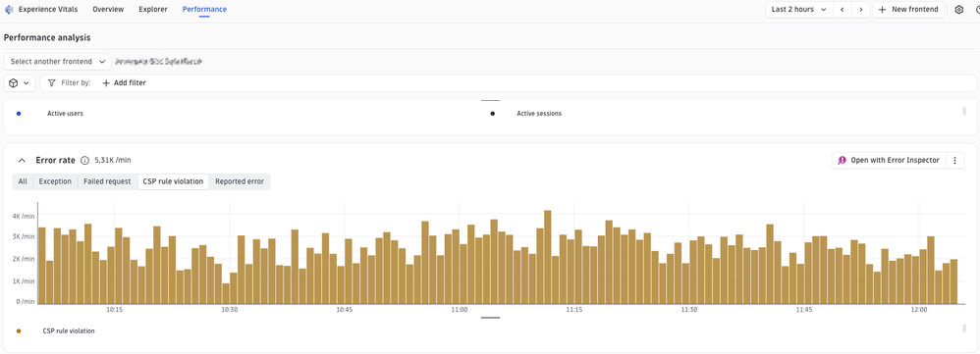The width and height of the screenshot is (980, 354).
Task: Toggle the Active users legend item
Action: (65, 114)
